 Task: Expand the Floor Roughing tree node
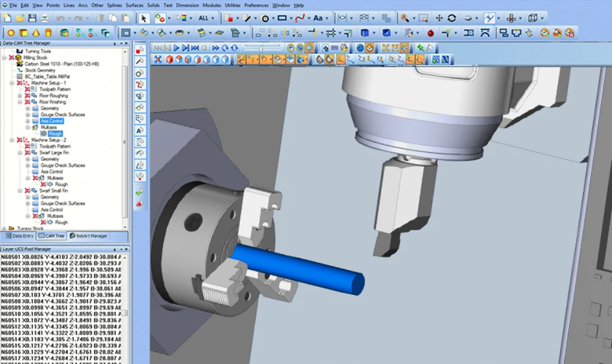coord(19,95)
